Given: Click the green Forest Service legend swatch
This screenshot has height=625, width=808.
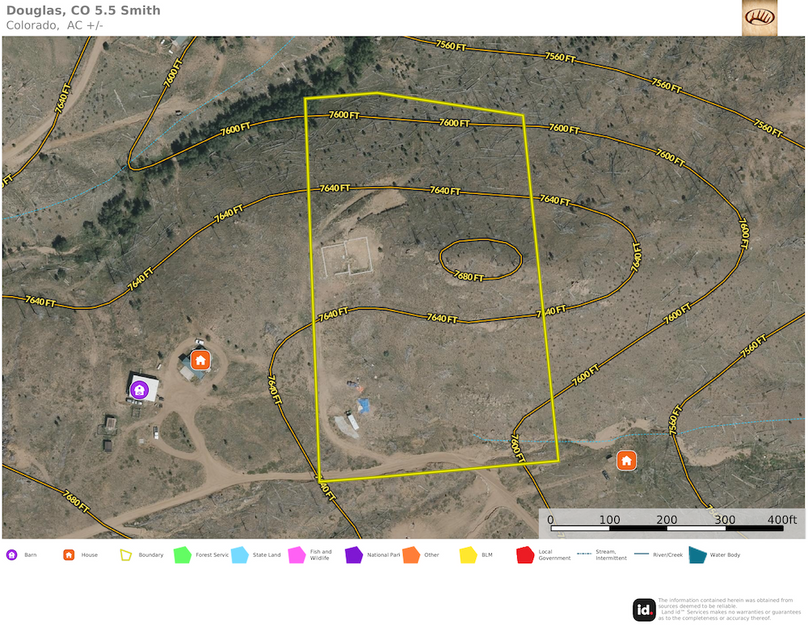Looking at the screenshot, I should point(182,554).
